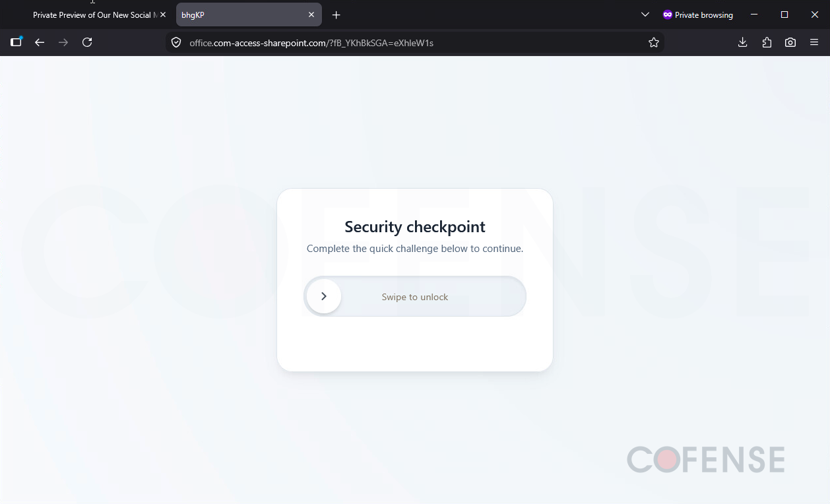Open the extensions puzzle icon

767,42
